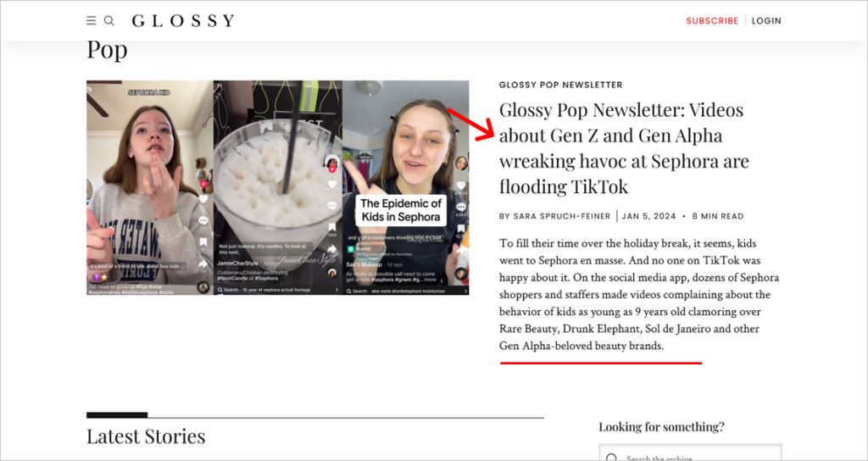Click the heart icon on third TikTok
This screenshot has width=868, height=461.
[460, 186]
